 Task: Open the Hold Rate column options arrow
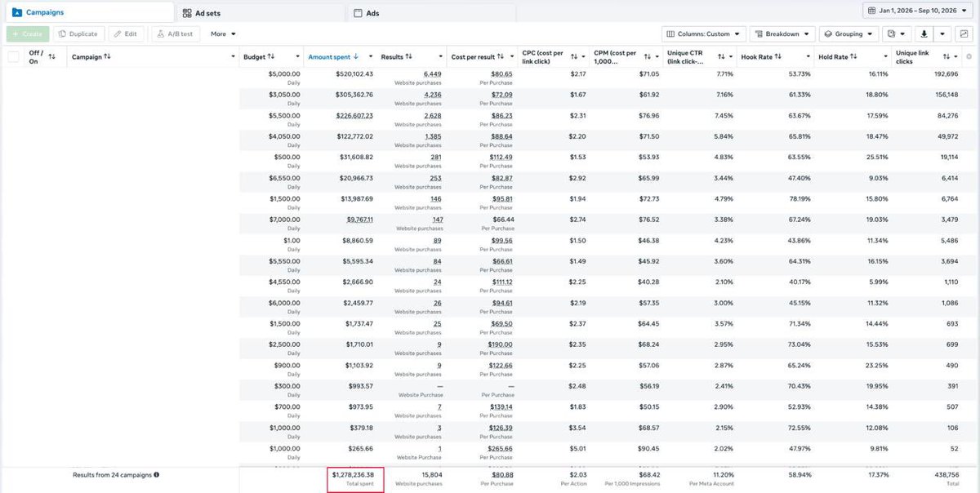[884, 57]
